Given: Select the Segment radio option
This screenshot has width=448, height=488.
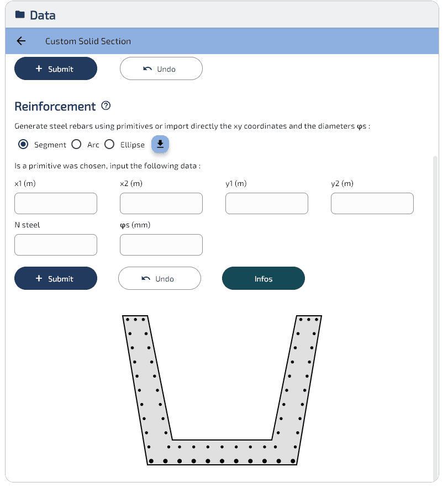Looking at the screenshot, I should pos(23,145).
